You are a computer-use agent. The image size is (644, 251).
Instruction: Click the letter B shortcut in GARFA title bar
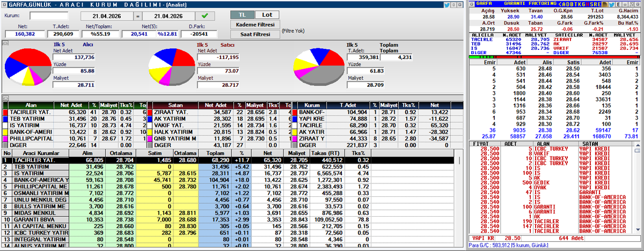click(572, 4)
